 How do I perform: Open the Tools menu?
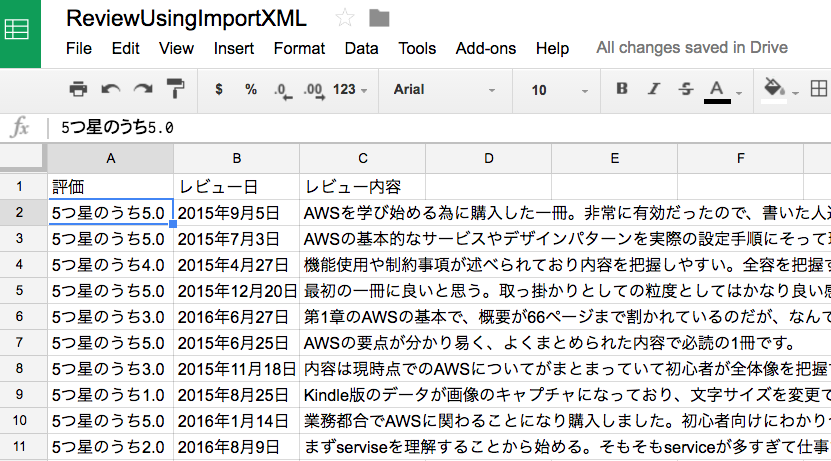pos(417,49)
